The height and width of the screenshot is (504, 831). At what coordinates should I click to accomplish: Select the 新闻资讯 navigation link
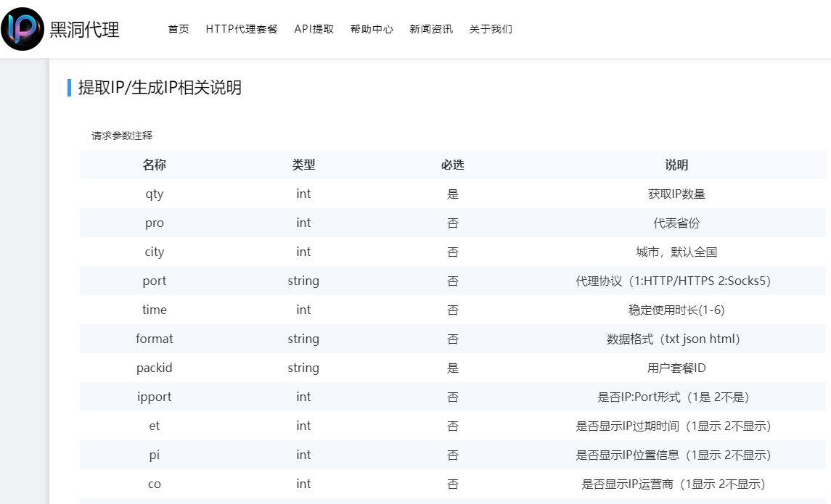[x=431, y=29]
